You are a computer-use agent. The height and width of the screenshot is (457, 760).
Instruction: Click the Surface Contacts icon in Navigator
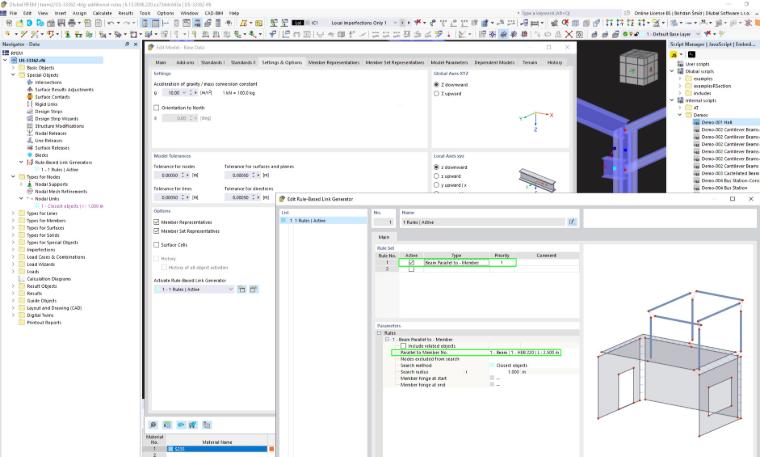click(30, 97)
